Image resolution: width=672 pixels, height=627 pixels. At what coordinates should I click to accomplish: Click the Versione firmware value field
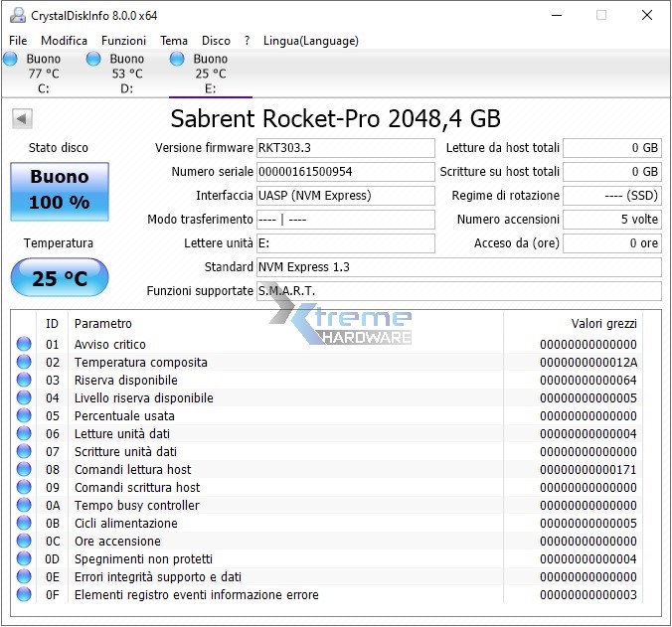click(x=345, y=148)
